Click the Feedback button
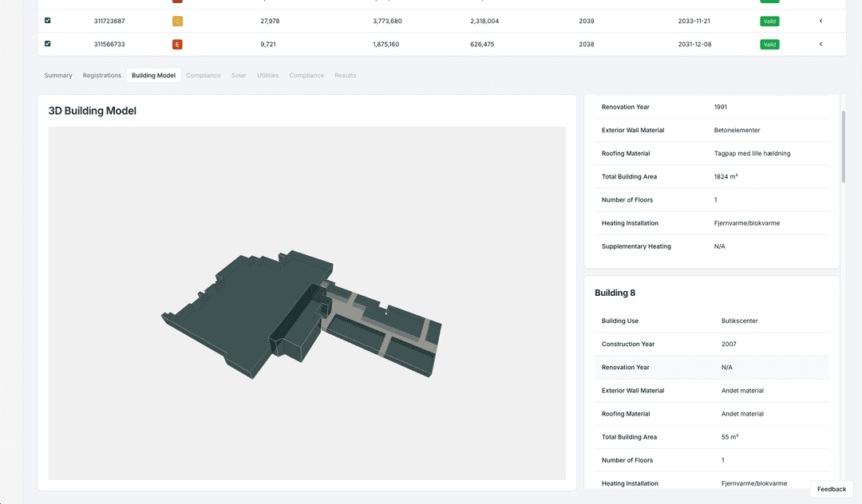 point(831,489)
